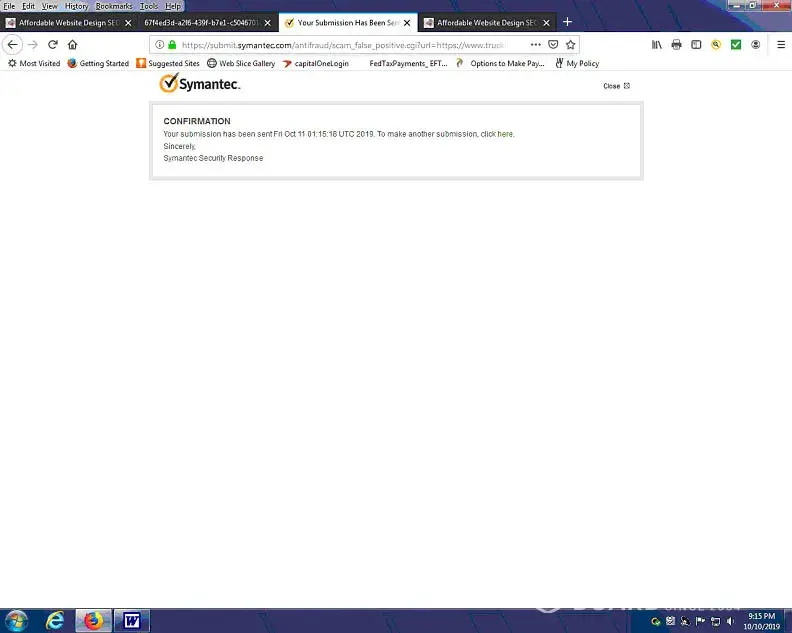The image size is (792, 633).
Task: Open the Library icon in toolbar
Action: tap(657, 45)
